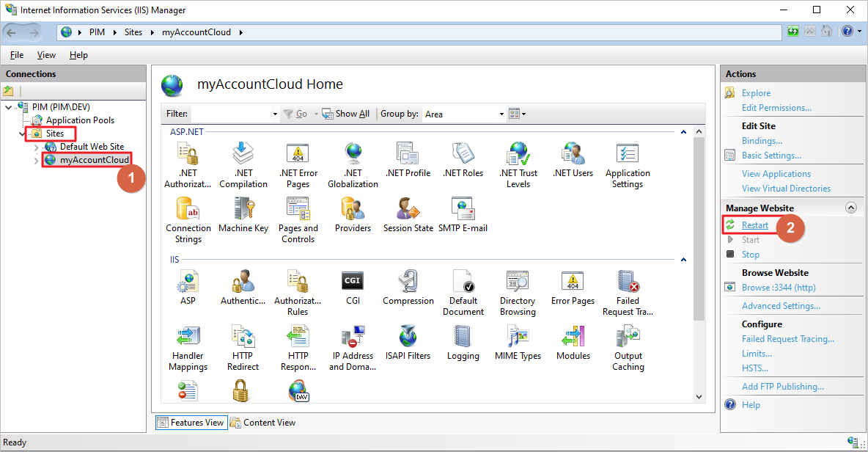Open Advanced Settings link

(x=781, y=306)
